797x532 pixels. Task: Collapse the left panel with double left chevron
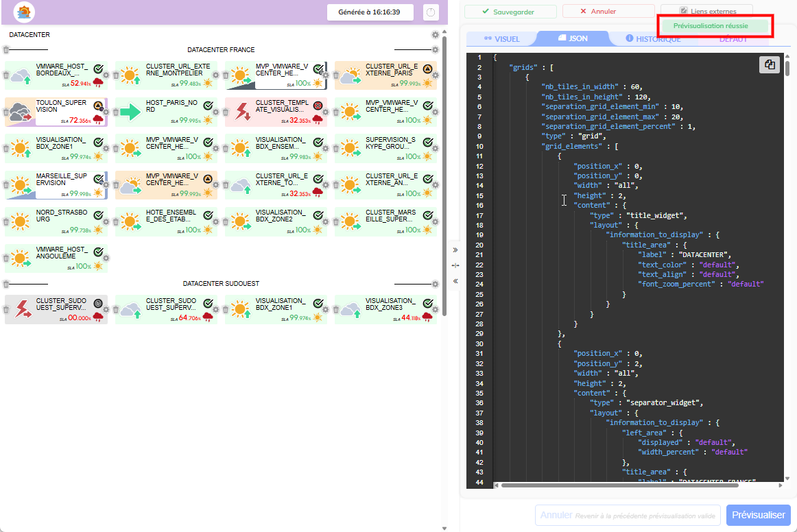(x=455, y=280)
